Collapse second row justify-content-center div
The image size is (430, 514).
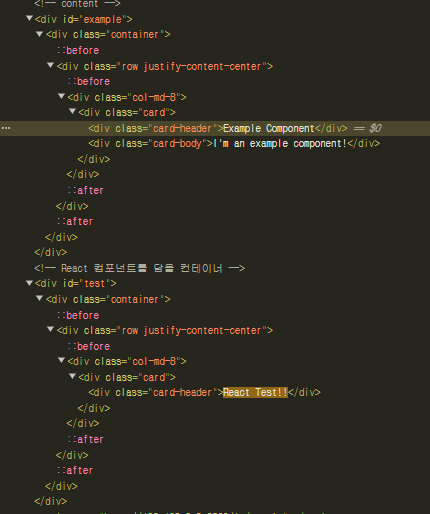point(50,329)
